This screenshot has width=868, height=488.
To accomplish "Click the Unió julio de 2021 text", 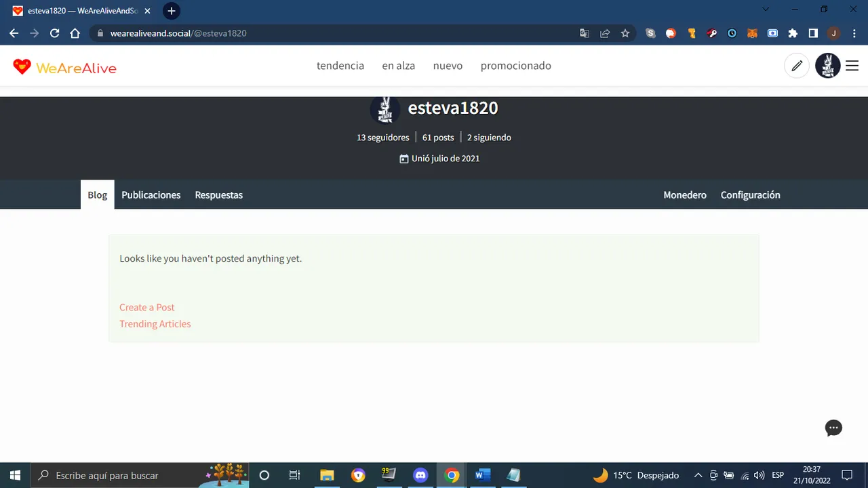I will coord(446,159).
